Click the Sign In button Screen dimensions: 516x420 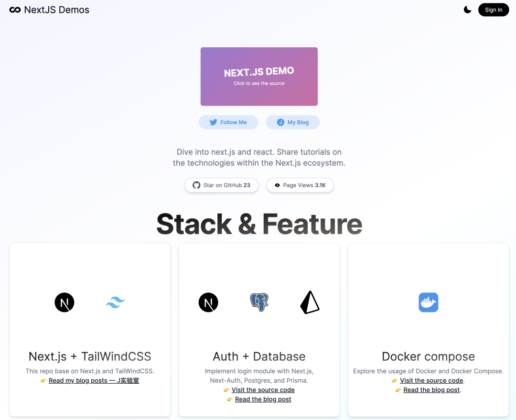[x=493, y=10]
